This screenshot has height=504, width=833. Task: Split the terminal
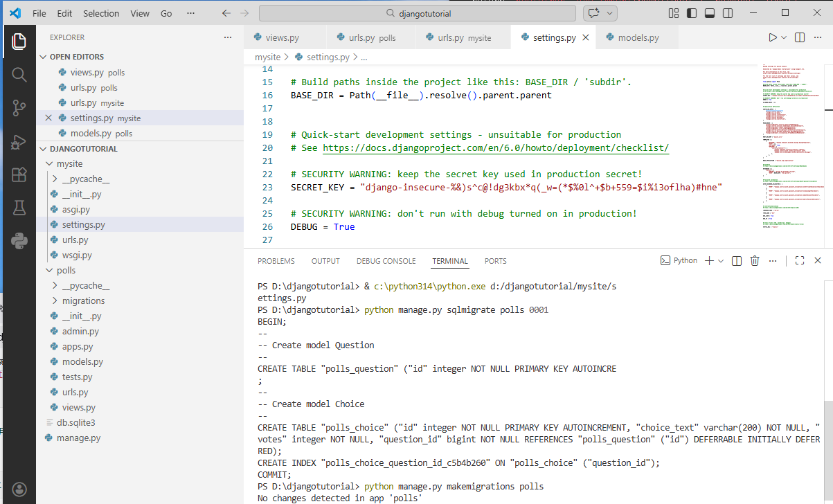pos(737,260)
